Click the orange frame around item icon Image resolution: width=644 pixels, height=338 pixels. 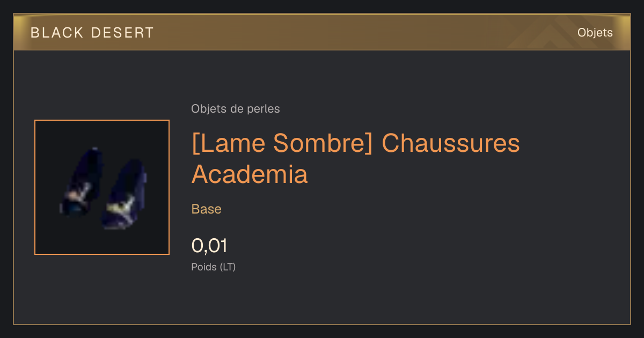coord(102,120)
